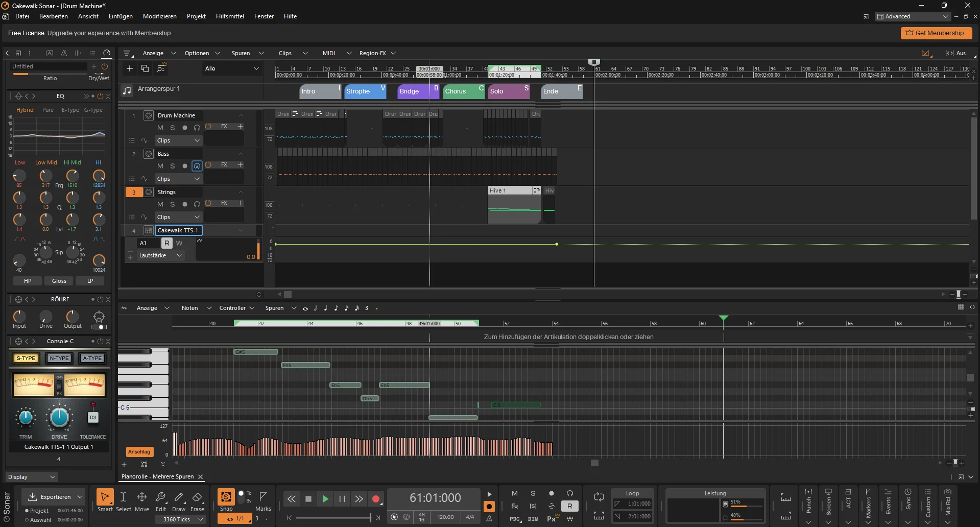
Task: Click the Chorus arranger section
Action: 464,91
